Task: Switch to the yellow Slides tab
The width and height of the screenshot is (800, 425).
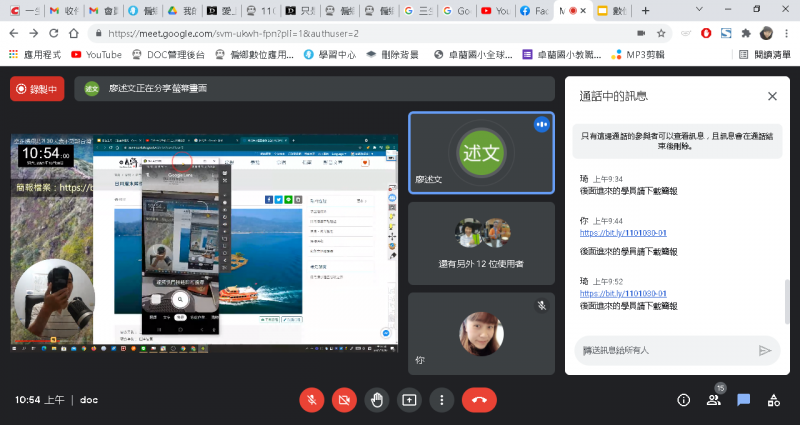Action: (x=611, y=10)
